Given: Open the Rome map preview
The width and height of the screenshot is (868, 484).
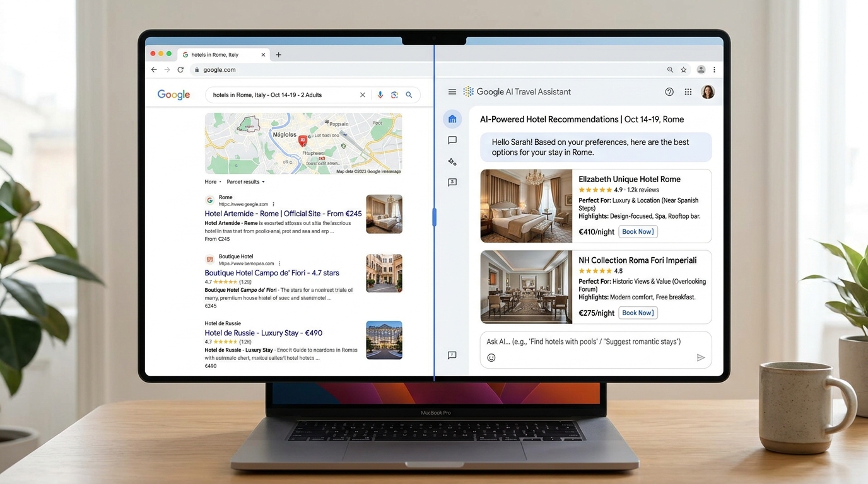Looking at the screenshot, I should click(x=303, y=144).
